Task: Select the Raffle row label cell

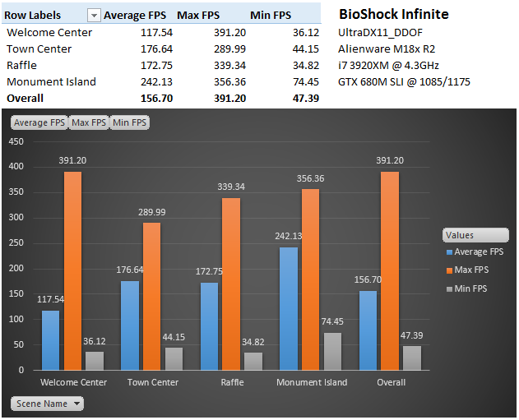Action: 21,65
